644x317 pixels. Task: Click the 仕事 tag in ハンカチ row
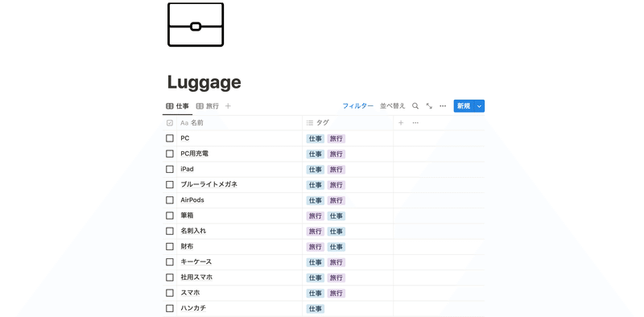[315, 309]
